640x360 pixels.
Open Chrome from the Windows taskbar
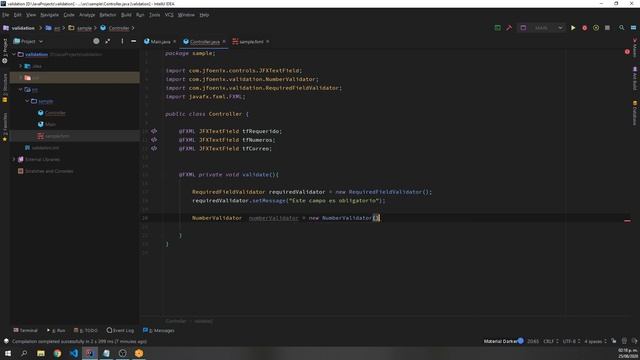point(58,353)
